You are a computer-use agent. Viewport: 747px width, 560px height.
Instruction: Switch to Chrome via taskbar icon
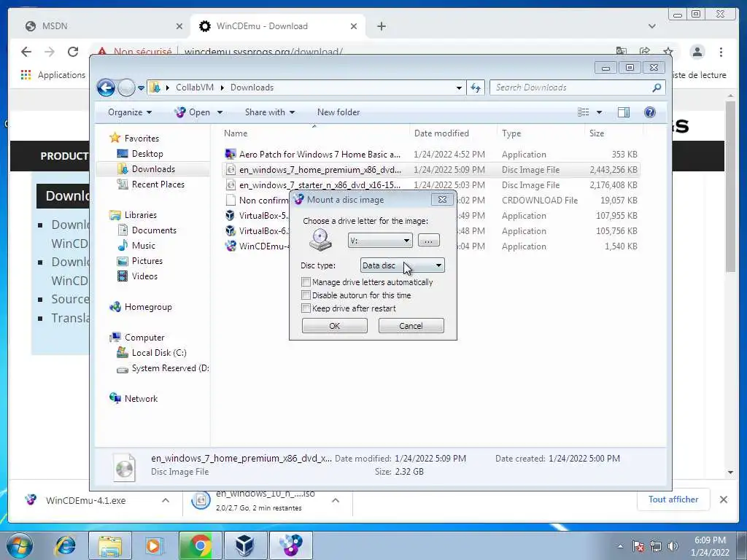(x=200, y=545)
